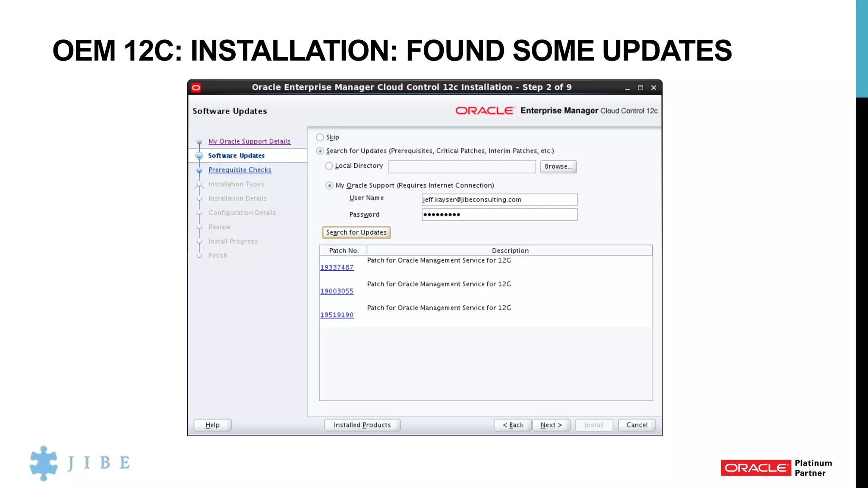This screenshot has height=488, width=868.
Task: Open patch link 19337487
Action: click(x=337, y=267)
